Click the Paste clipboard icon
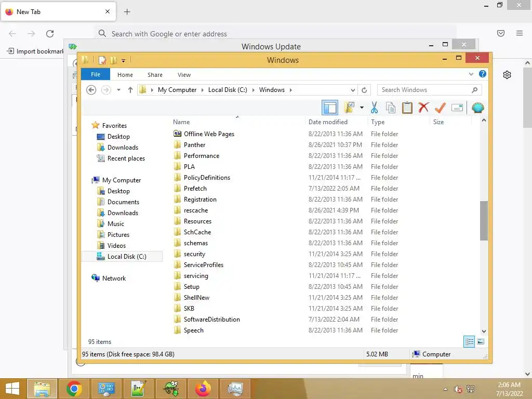 pyautogui.click(x=407, y=108)
